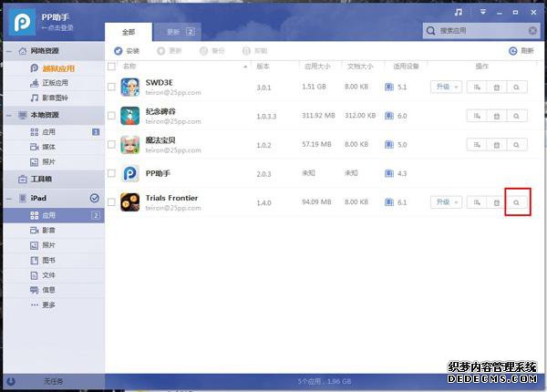The width and height of the screenshot is (547, 392).
Task: Collapse the 网络资源 section
Action: tap(9, 51)
